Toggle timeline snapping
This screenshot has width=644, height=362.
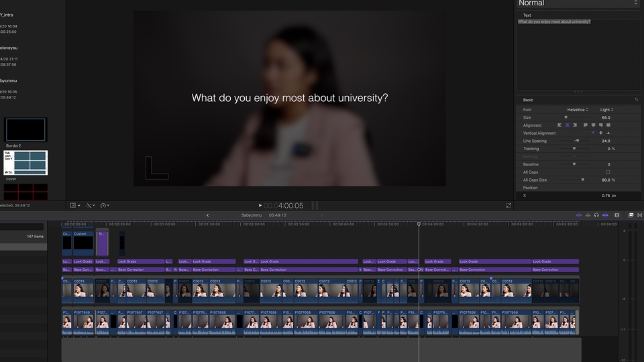pos(605,215)
